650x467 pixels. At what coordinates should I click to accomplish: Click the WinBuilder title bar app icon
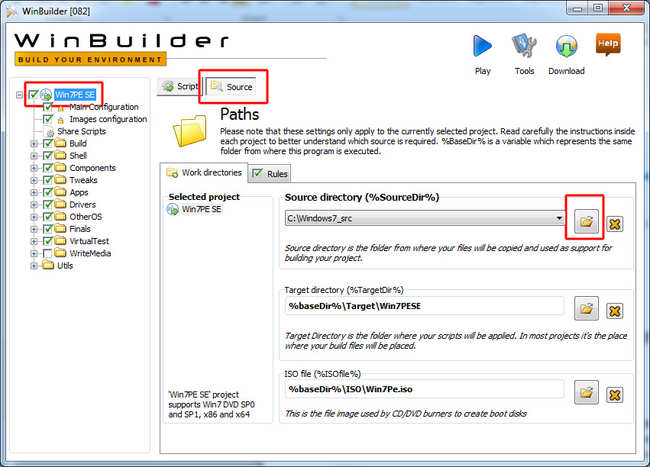(x=12, y=11)
